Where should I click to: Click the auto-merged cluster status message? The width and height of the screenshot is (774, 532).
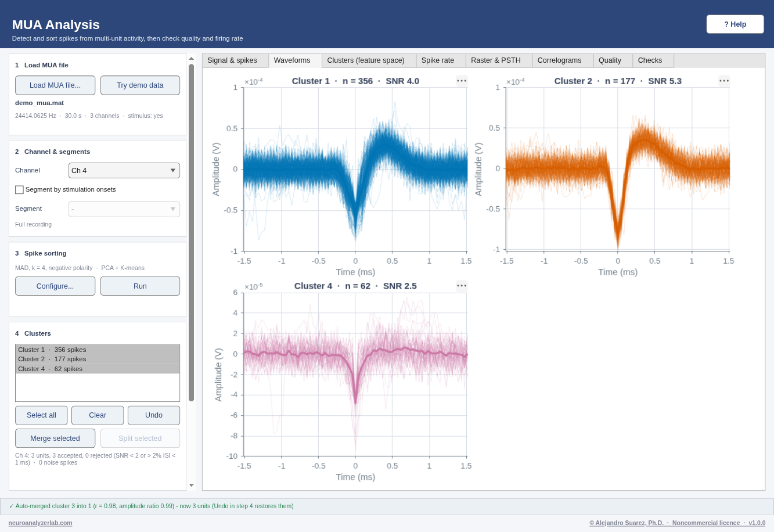tap(151, 506)
